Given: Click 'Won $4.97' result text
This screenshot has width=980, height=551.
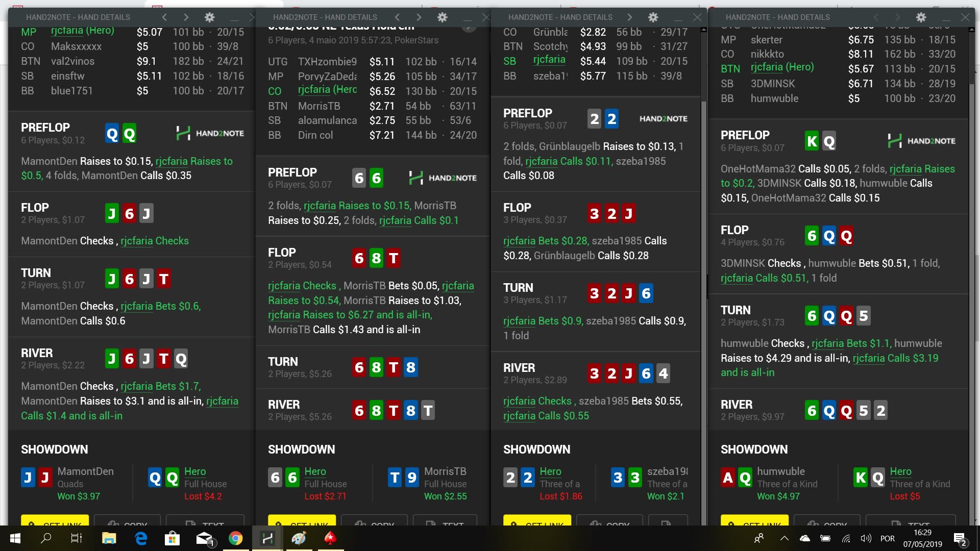Looking at the screenshot, I should click(778, 496).
